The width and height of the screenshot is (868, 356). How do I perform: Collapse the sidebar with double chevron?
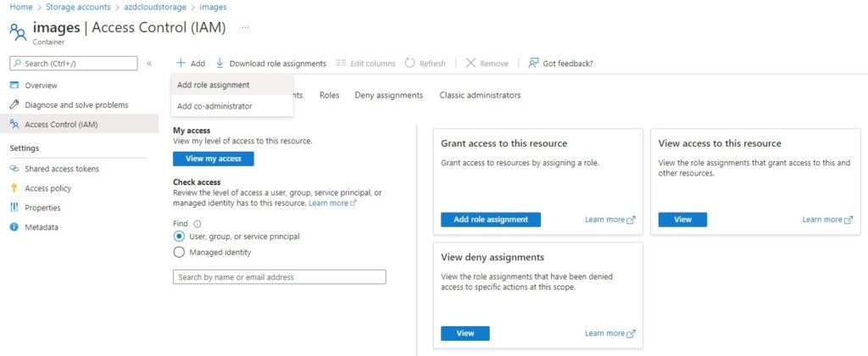[x=149, y=64]
